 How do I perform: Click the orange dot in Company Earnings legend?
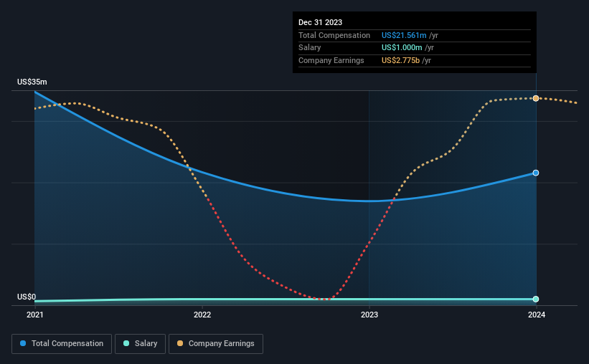click(180, 343)
